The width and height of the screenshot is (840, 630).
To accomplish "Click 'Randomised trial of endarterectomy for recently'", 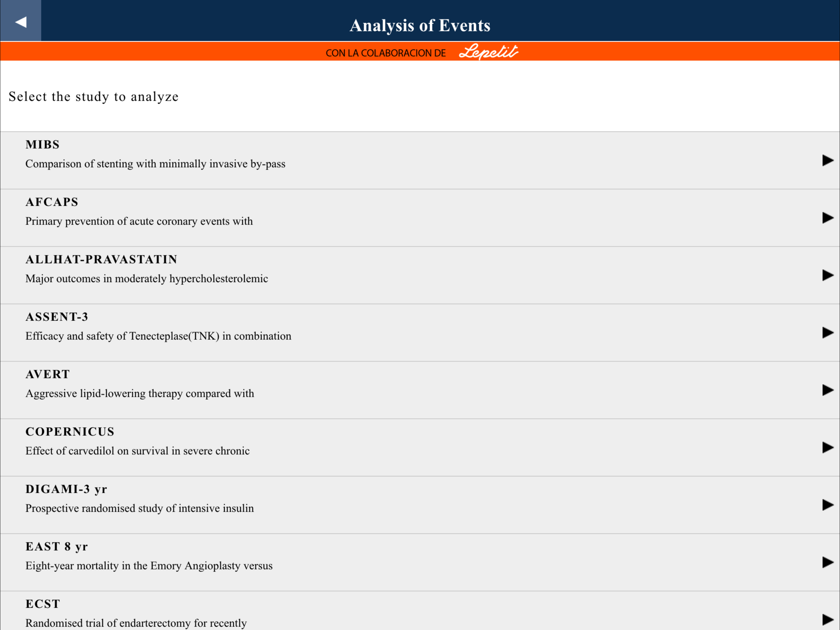I will tap(136, 623).
